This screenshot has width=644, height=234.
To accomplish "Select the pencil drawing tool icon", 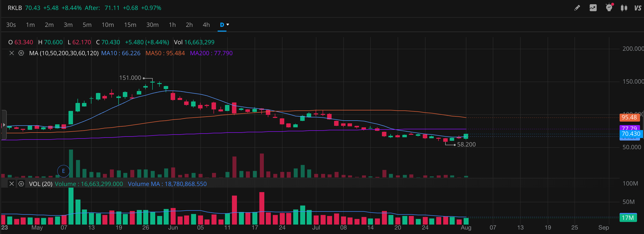I will (577, 8).
